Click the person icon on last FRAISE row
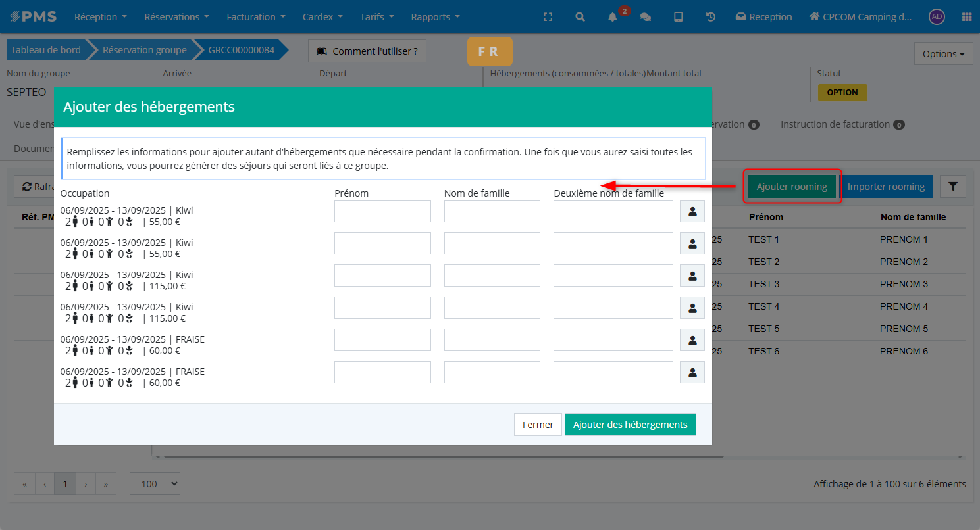 click(x=692, y=372)
